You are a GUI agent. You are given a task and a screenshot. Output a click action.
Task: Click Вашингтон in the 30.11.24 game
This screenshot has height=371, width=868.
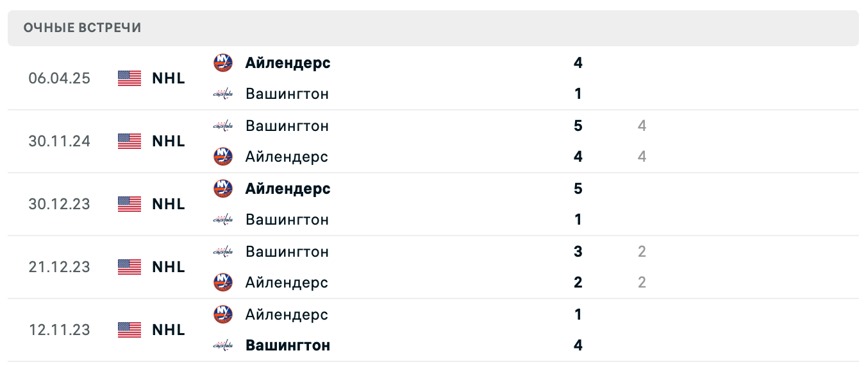[x=287, y=126]
